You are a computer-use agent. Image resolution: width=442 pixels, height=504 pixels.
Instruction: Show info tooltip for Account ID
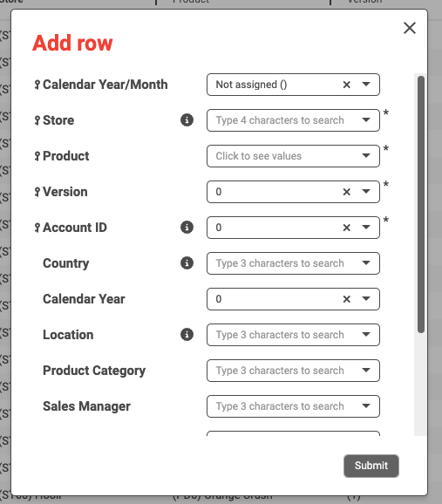(x=187, y=228)
